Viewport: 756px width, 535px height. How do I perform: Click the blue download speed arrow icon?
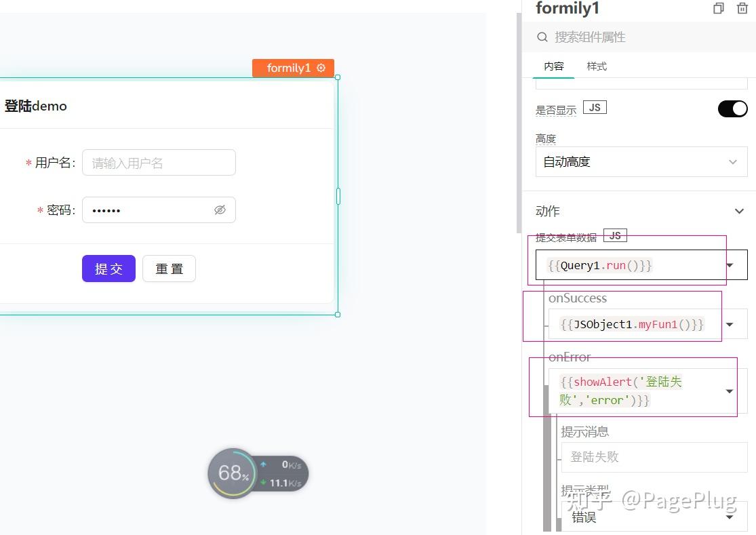pos(264,466)
